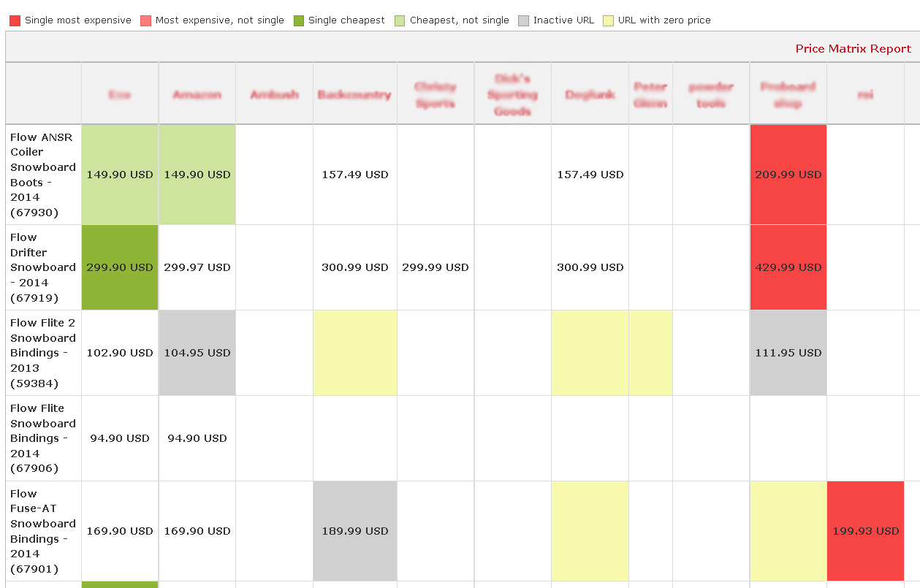Image resolution: width=920 pixels, height=588 pixels.
Task: Click Dogfunk's 300.99 USD Drifter Snowboard price
Action: pos(590,267)
